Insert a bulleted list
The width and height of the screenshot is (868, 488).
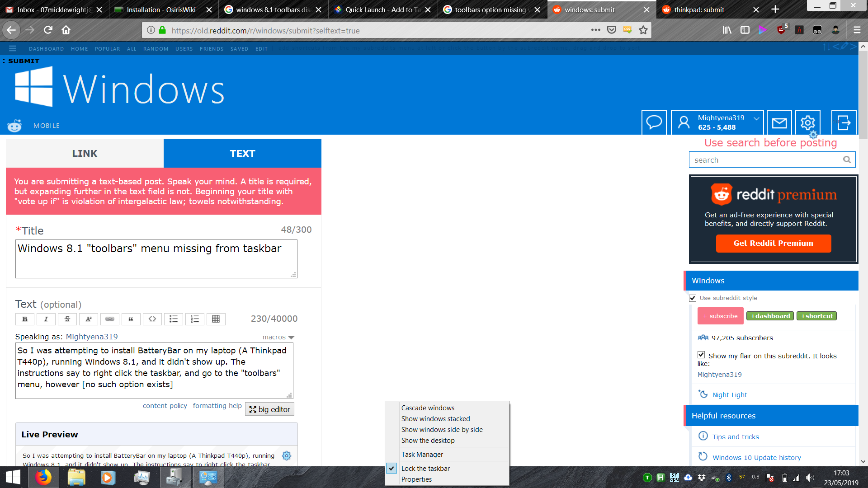pos(174,319)
